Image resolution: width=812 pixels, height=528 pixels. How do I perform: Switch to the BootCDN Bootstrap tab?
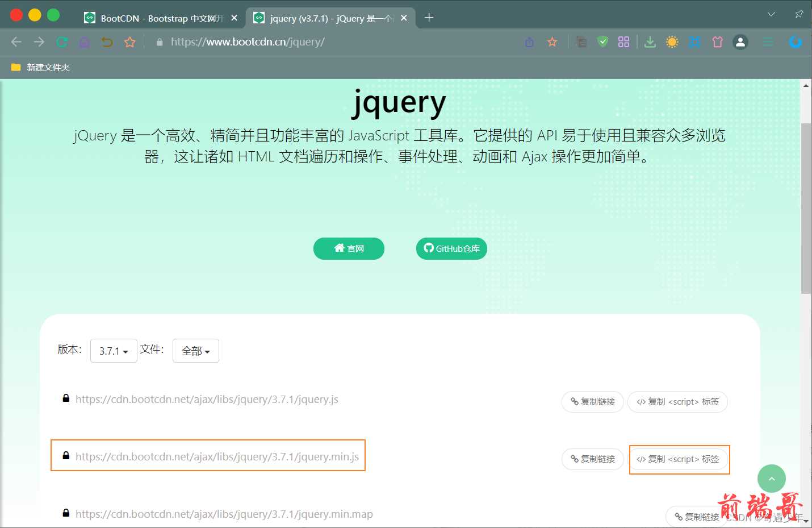(161, 18)
